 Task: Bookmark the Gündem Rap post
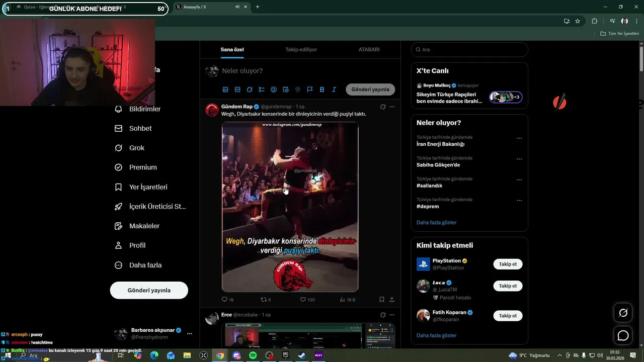point(382,300)
